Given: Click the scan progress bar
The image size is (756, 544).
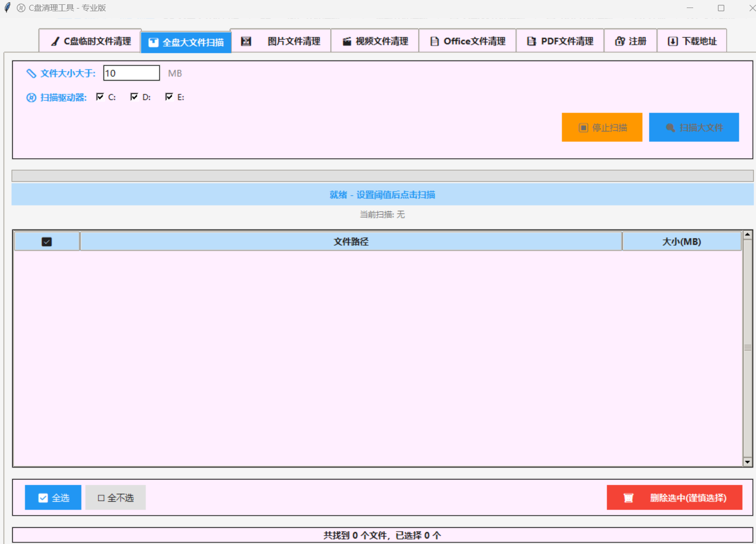Looking at the screenshot, I should pyautogui.click(x=382, y=176).
